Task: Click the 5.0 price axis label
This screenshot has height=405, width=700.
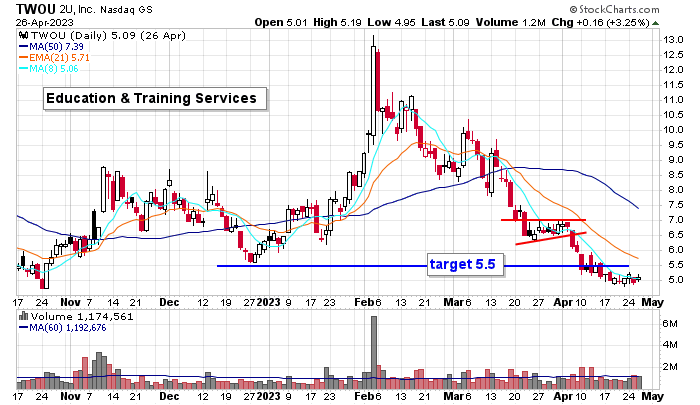Action: click(x=675, y=280)
